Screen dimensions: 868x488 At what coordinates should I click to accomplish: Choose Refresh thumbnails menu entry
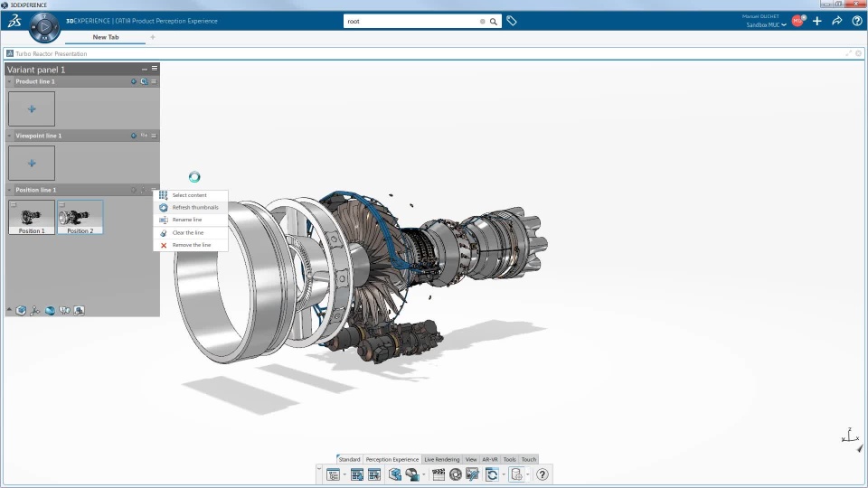point(191,208)
